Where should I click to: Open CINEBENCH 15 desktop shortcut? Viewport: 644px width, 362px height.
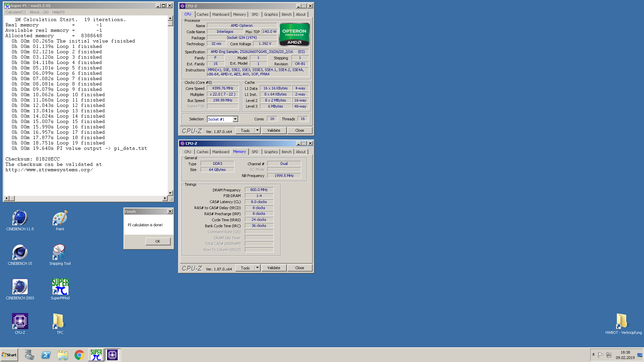(x=20, y=255)
